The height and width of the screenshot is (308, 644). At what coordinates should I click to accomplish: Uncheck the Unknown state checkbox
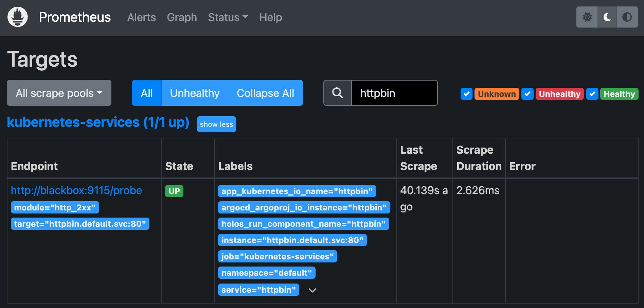pyautogui.click(x=466, y=94)
